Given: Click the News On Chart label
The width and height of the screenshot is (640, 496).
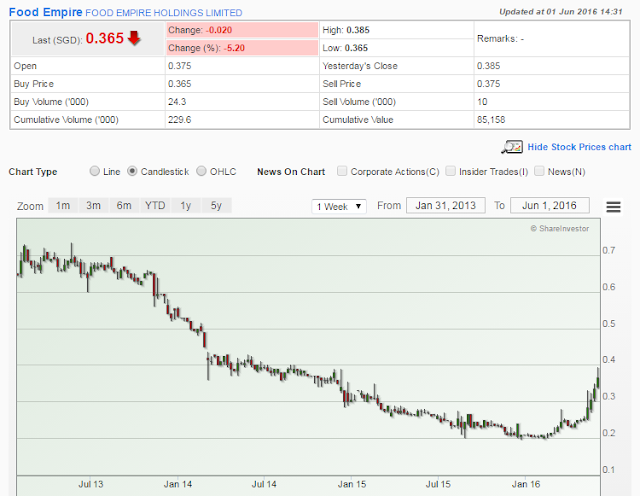Looking at the screenshot, I should coord(291,172).
